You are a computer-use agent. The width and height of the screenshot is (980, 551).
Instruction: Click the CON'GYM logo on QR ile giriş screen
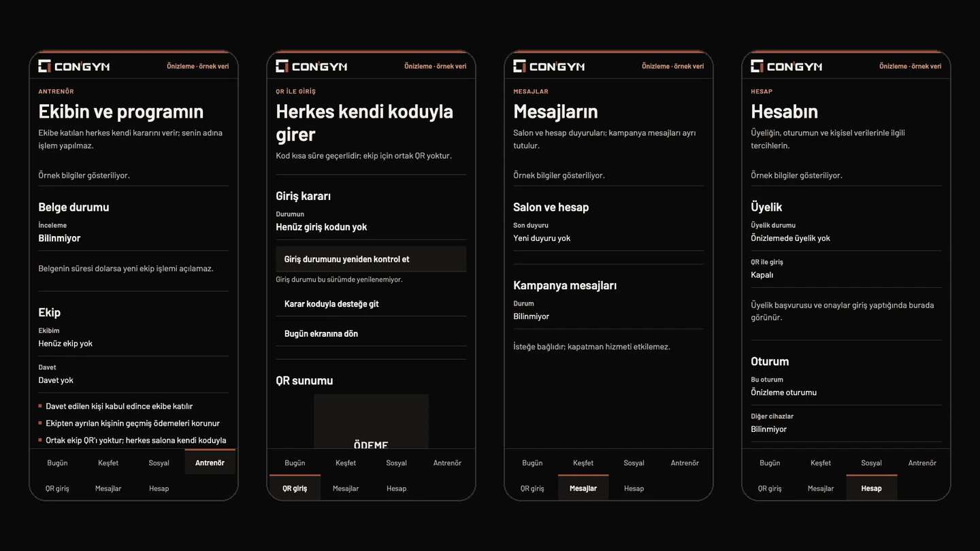[x=311, y=66]
